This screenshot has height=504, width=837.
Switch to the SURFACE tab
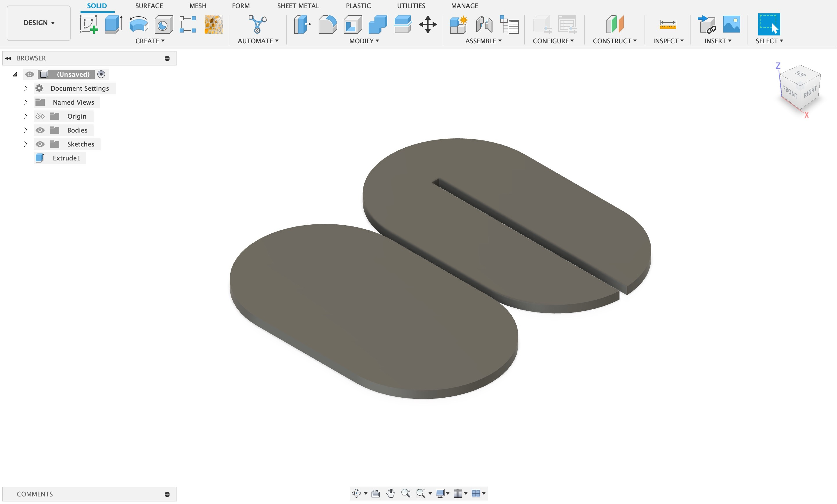tap(149, 6)
